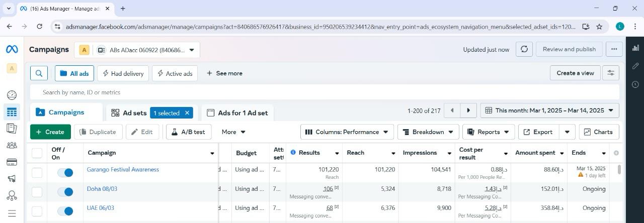Image resolution: width=644 pixels, height=223 pixels.
Task: Open the Reports dropdown
Action: click(489, 132)
